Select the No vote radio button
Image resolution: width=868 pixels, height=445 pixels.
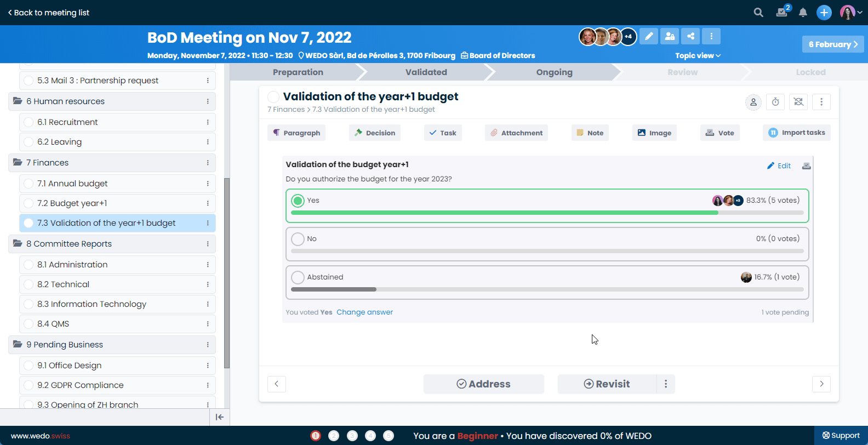(298, 239)
